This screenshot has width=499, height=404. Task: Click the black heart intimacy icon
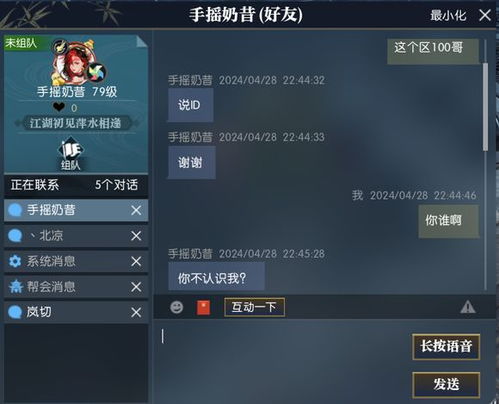[x=59, y=107]
